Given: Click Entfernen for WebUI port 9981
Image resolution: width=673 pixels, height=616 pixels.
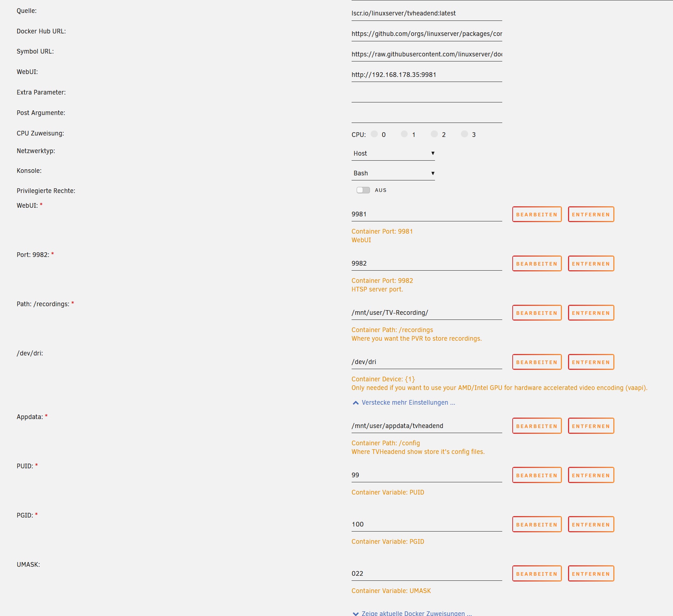Looking at the screenshot, I should [591, 214].
